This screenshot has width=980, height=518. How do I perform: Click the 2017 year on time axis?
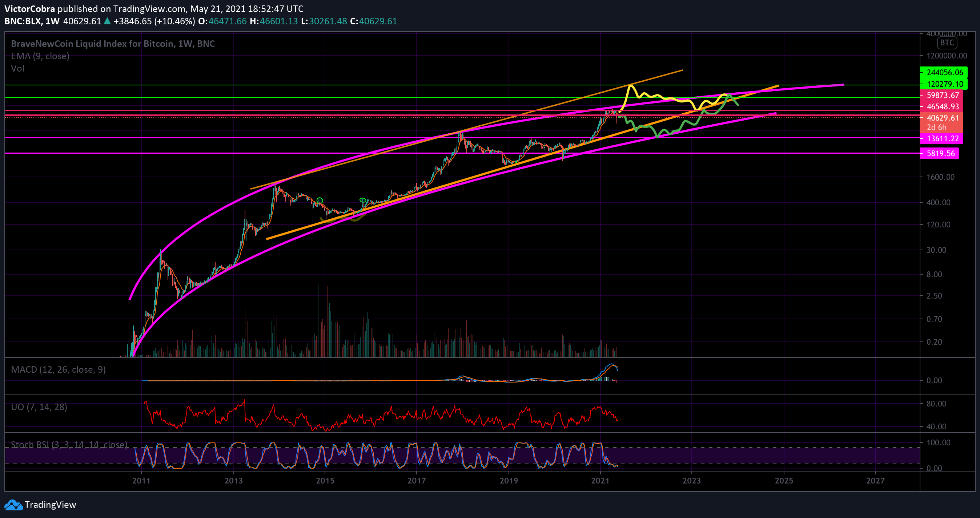(417, 481)
